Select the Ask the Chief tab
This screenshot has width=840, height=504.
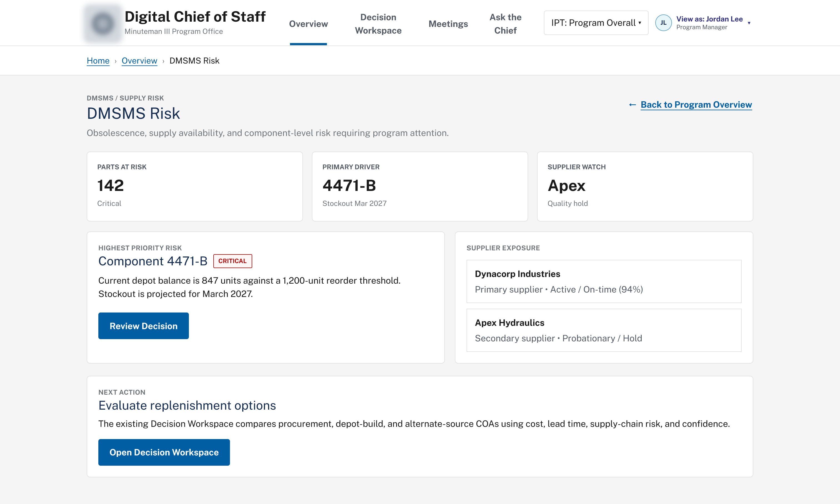[x=505, y=24]
